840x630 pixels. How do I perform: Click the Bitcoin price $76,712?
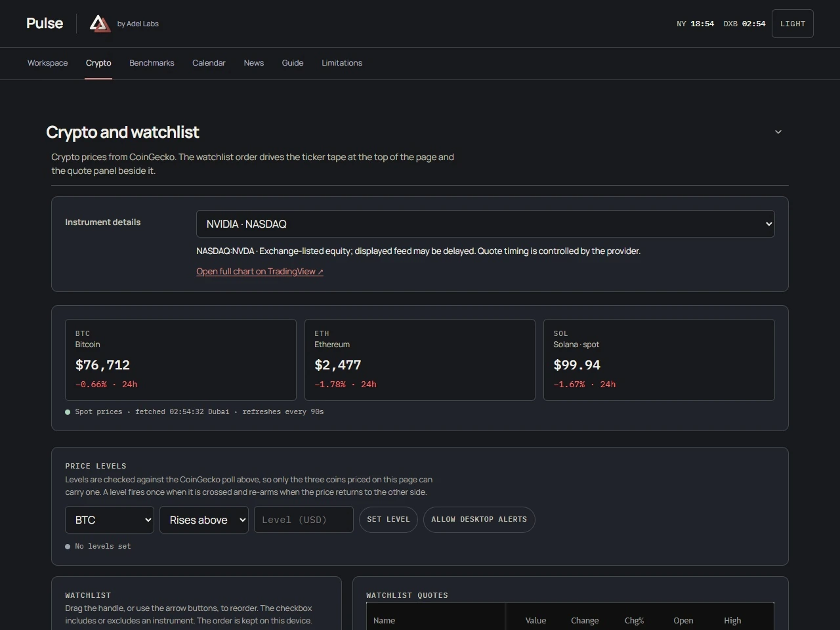coord(102,365)
